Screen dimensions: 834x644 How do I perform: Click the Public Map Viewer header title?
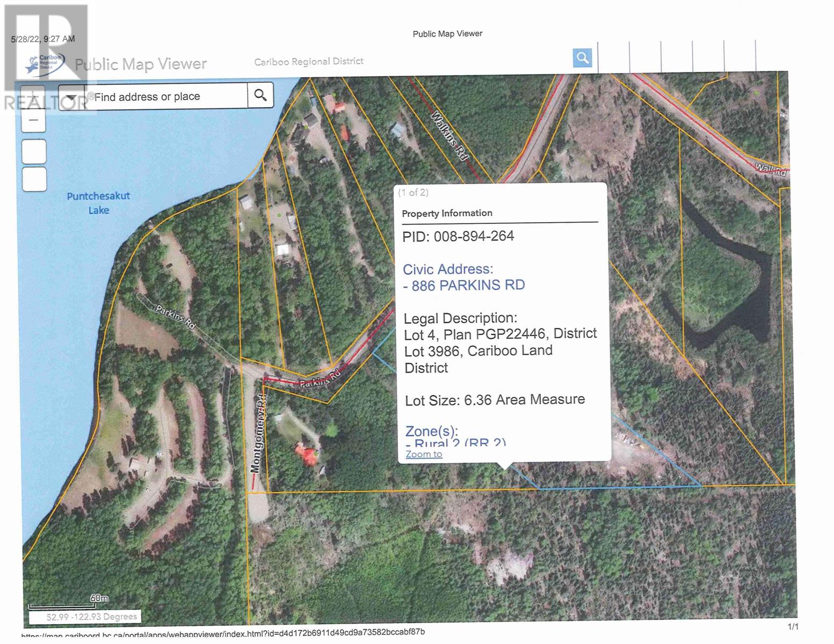point(141,64)
